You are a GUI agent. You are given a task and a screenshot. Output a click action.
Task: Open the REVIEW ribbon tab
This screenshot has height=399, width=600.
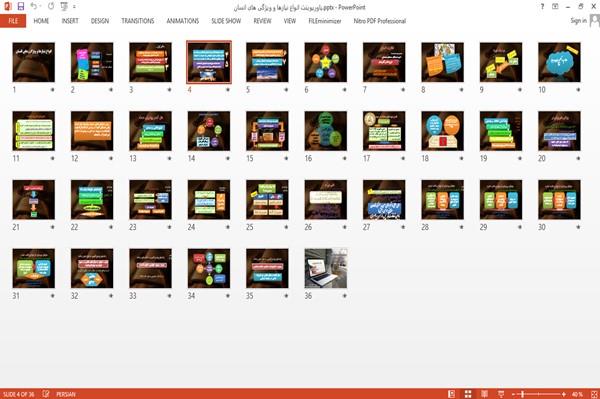[x=262, y=21]
